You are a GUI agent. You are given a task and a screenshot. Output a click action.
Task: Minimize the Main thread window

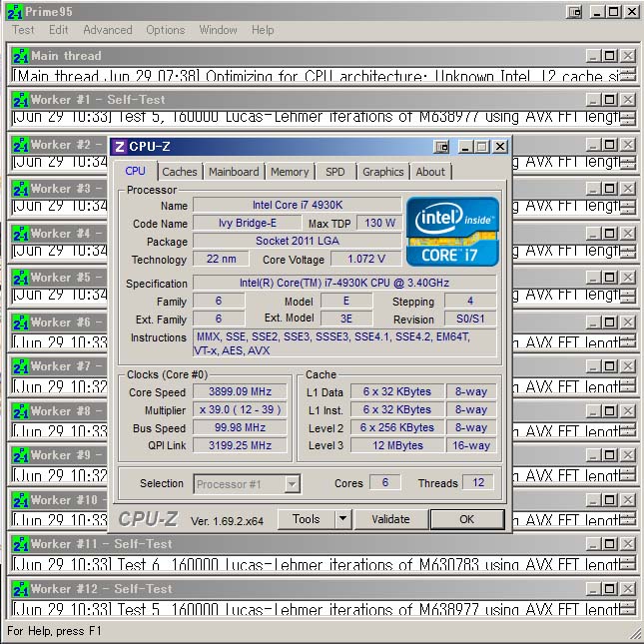click(x=593, y=56)
